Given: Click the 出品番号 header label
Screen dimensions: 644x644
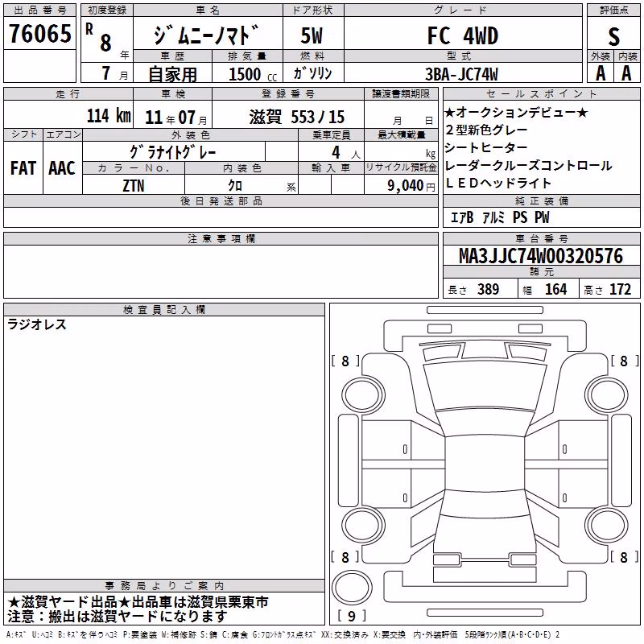Looking at the screenshot, I should (x=39, y=10).
